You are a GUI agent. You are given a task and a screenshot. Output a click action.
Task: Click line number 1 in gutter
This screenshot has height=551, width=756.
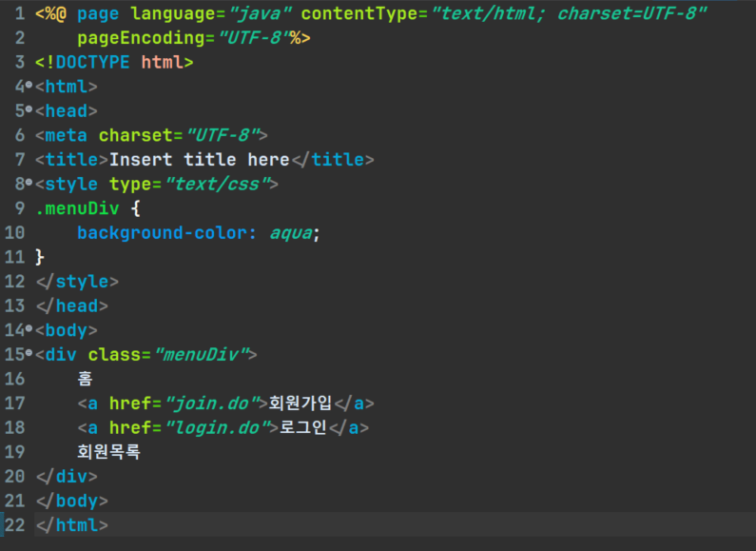19,13
